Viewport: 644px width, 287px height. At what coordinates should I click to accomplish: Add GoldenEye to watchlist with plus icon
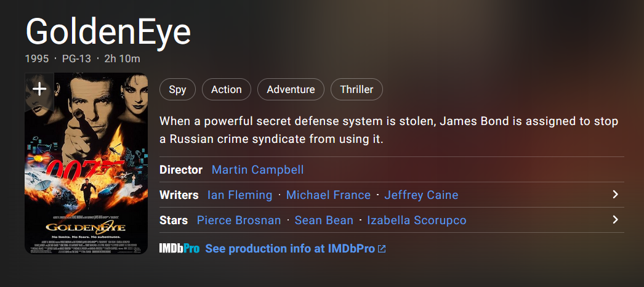click(x=39, y=89)
